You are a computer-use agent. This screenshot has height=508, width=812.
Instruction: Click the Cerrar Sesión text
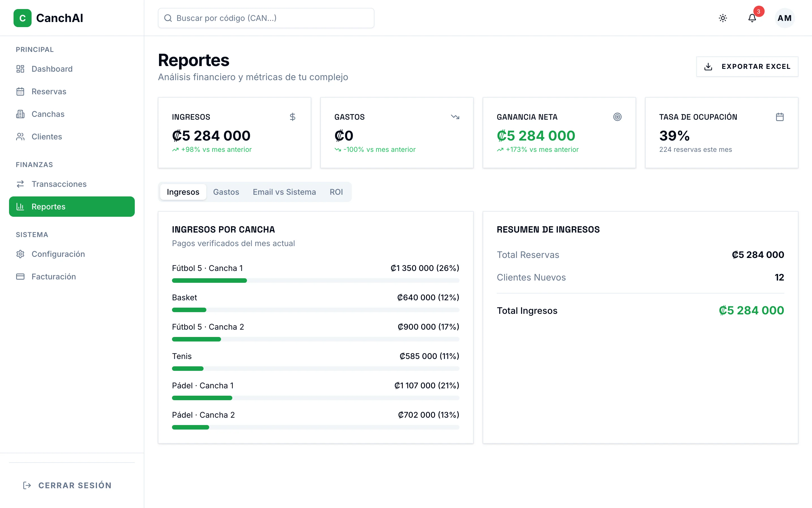tap(75, 485)
